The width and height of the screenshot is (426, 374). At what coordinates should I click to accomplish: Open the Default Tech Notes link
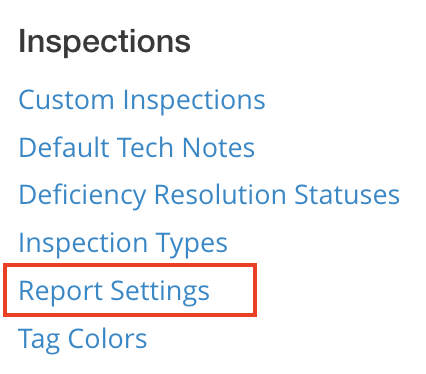pyautogui.click(x=137, y=147)
